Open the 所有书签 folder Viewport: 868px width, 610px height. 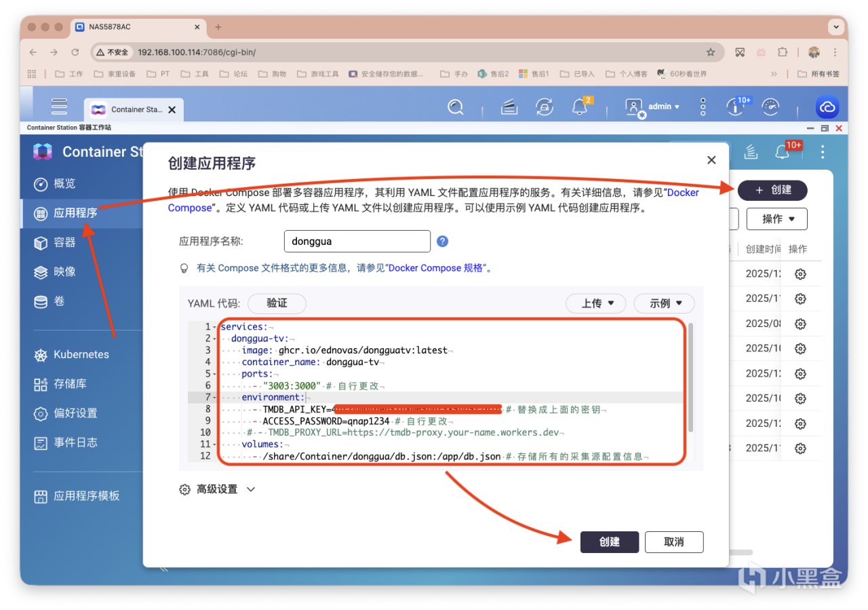[818, 74]
